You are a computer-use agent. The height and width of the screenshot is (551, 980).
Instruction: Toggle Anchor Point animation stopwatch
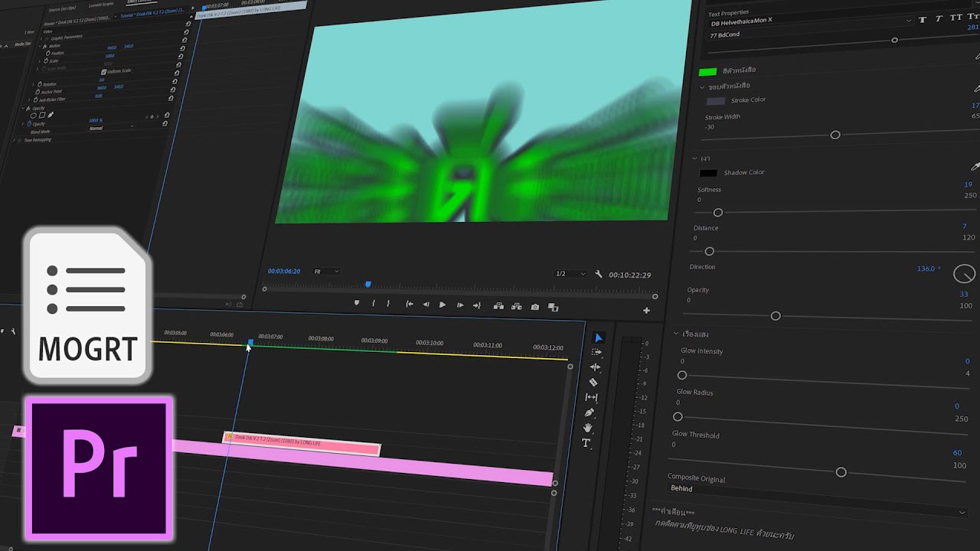pos(37,91)
